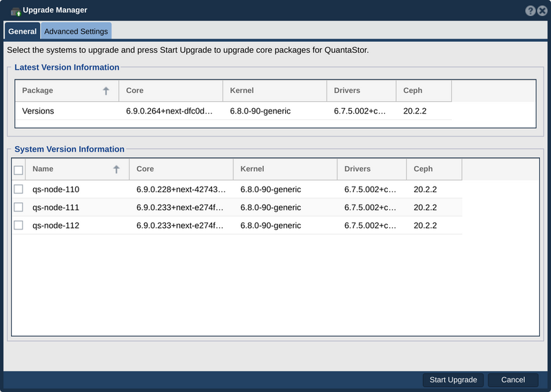Click qs-node-111 drivers version cell
Image resolution: width=551 pixels, height=392 pixels.
[370, 207]
